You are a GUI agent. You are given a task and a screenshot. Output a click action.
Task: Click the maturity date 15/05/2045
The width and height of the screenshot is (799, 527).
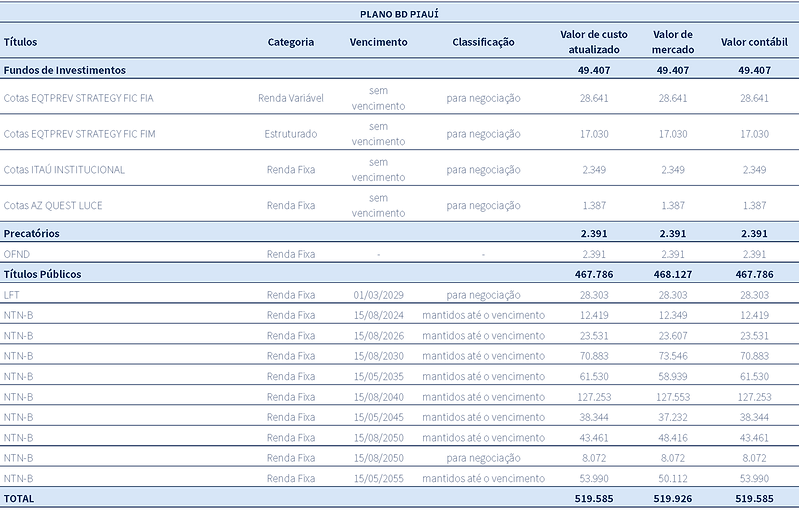378,417
